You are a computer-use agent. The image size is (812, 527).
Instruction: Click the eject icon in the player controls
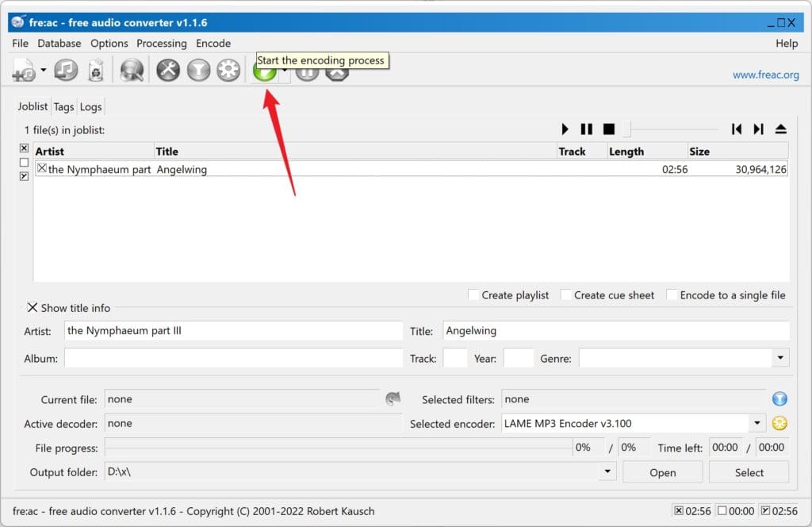(781, 129)
